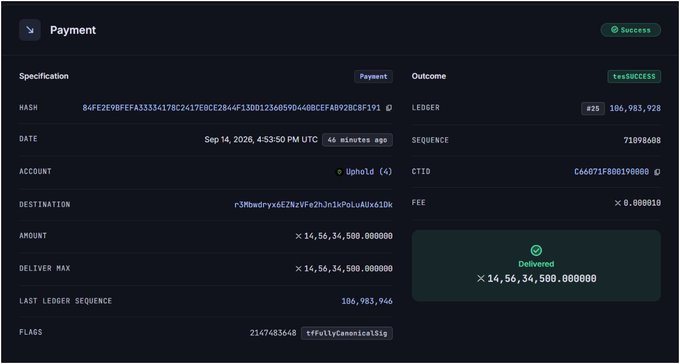The width and height of the screenshot is (680, 364).
Task: Click the Success status badge
Action: [x=631, y=30]
